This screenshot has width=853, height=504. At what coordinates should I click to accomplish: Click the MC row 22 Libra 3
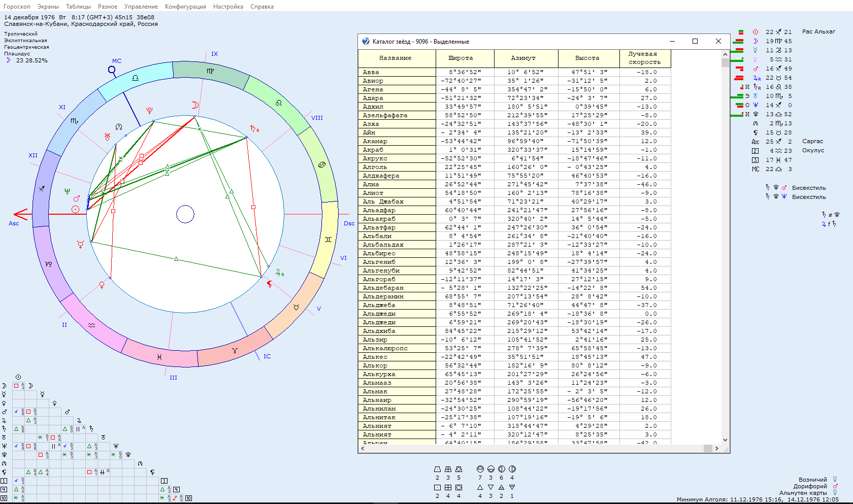[x=772, y=169]
